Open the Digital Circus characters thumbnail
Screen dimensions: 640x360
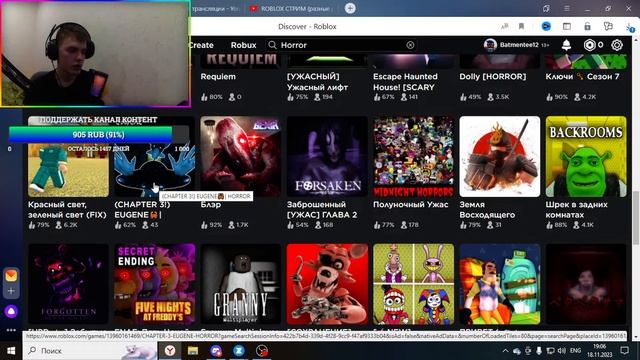coord(413,284)
